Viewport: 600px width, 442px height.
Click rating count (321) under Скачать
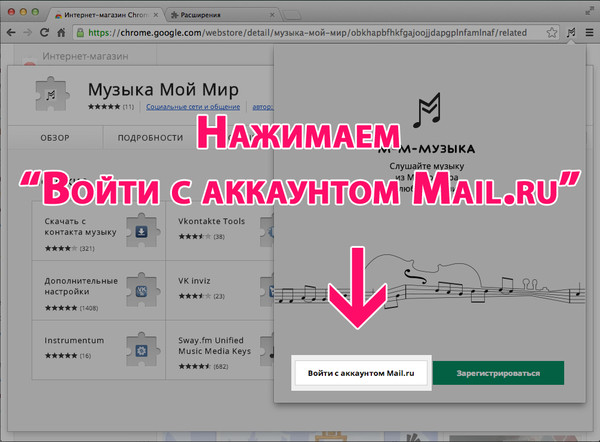(x=87, y=248)
